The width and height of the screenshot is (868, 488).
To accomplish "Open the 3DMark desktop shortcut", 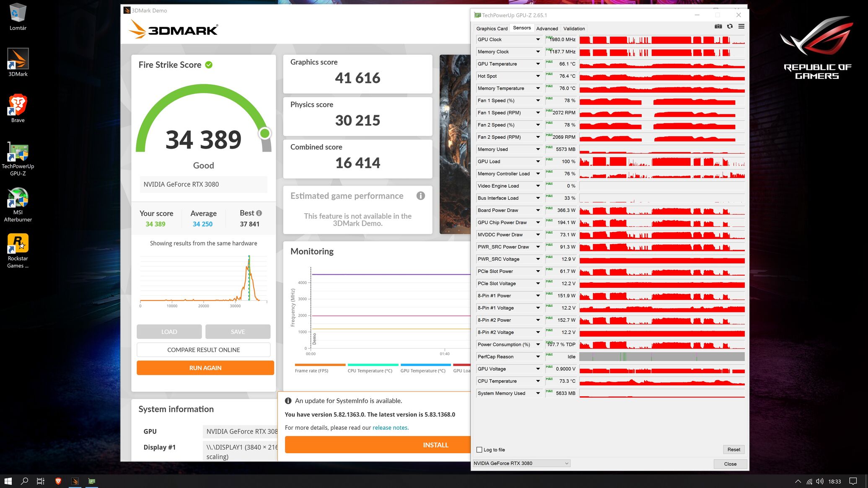I will tap(18, 62).
